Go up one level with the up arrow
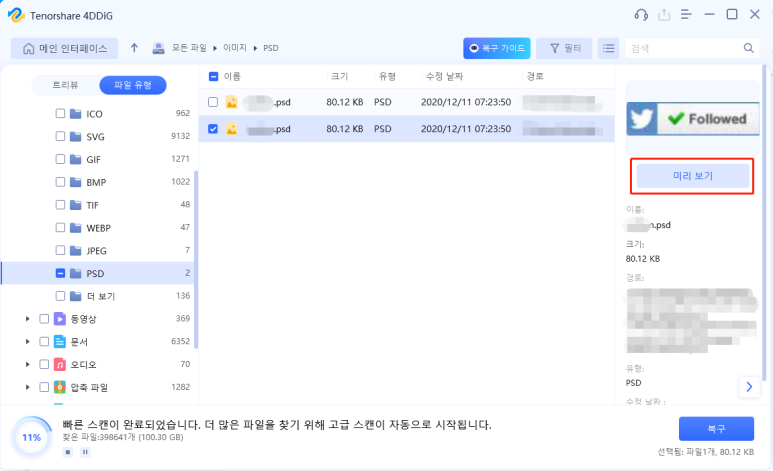This screenshot has height=471, width=773. tap(134, 48)
